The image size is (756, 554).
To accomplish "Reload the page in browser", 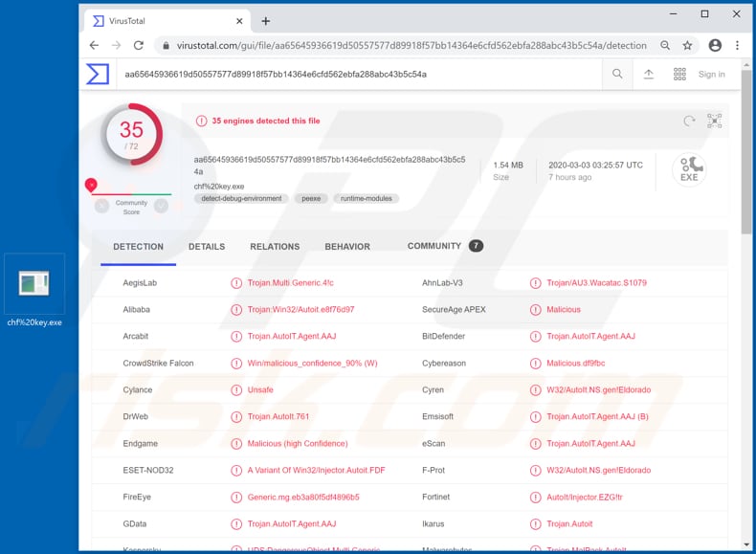I will click(x=139, y=45).
